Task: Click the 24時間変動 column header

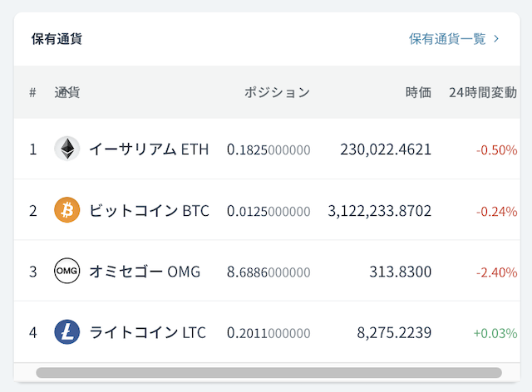Action: [x=483, y=92]
